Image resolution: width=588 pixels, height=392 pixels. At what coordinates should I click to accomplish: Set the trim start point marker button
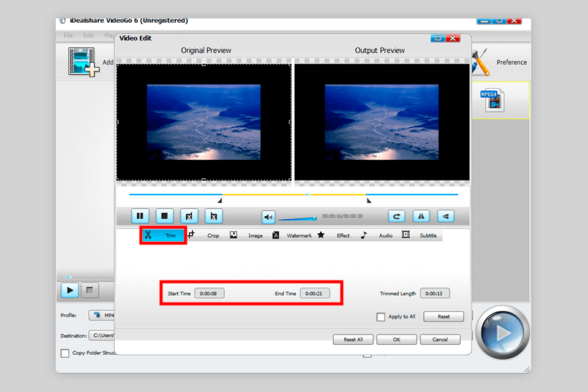pos(189,216)
